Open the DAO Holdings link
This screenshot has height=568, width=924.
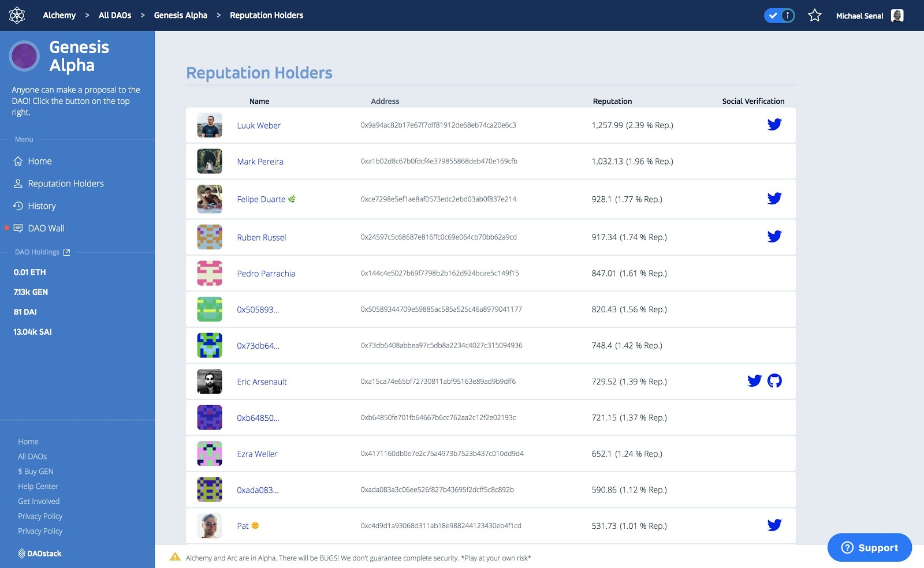pyautogui.click(x=37, y=252)
